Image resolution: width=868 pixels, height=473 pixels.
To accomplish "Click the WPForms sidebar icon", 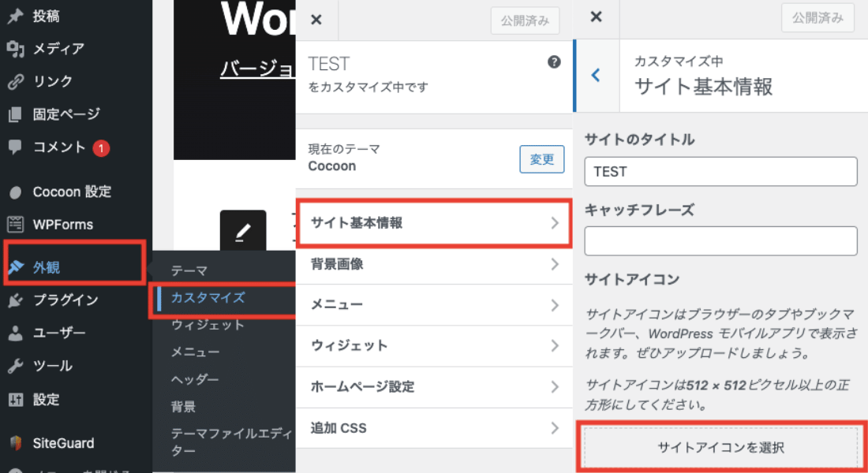I will 15,224.
